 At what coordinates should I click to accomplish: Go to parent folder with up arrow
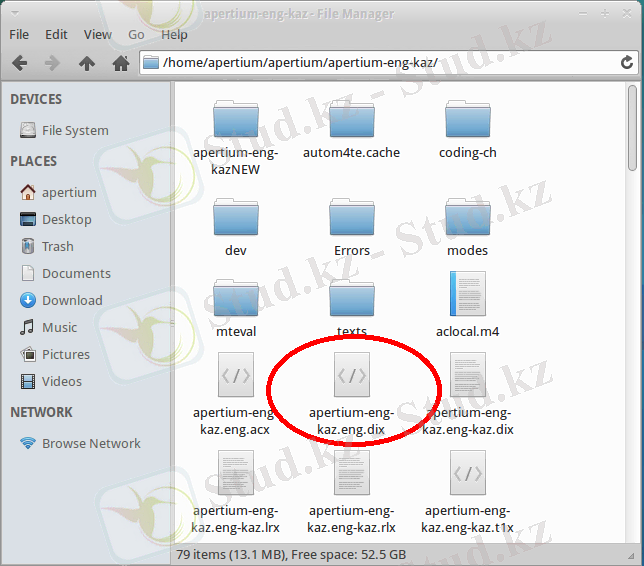(x=87, y=63)
